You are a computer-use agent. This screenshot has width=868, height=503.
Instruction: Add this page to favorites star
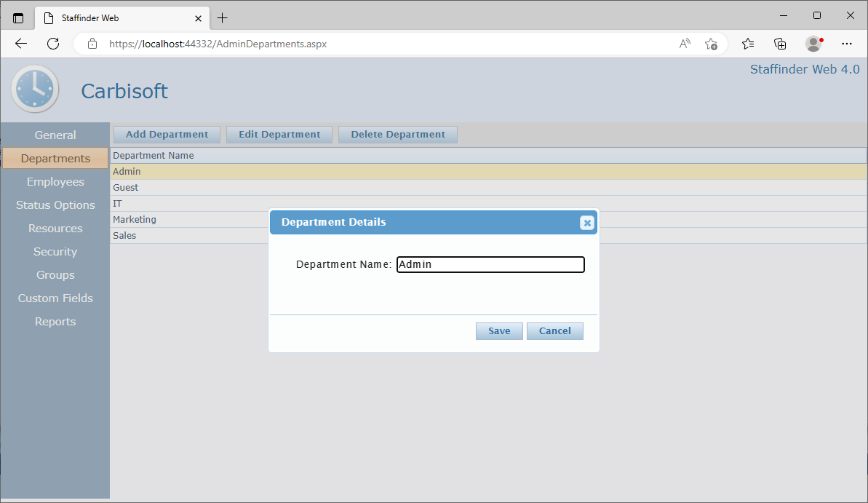pos(711,44)
